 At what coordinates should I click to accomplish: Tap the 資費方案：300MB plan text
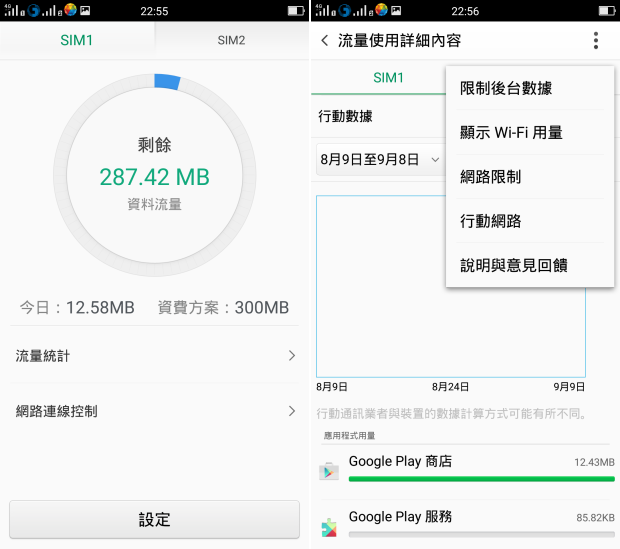pyautogui.click(x=223, y=308)
